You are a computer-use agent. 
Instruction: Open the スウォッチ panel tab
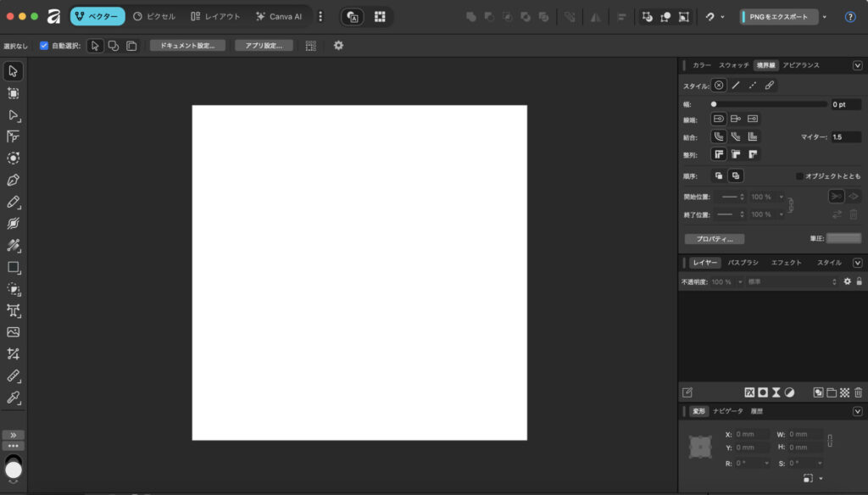pyautogui.click(x=734, y=65)
